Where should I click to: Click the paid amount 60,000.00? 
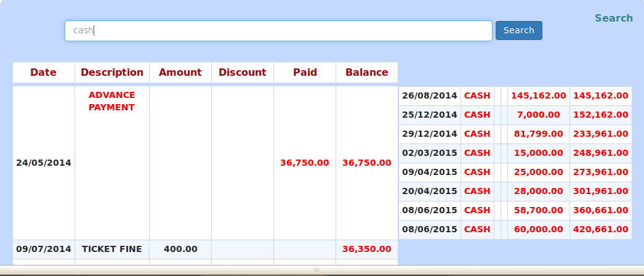point(539,229)
